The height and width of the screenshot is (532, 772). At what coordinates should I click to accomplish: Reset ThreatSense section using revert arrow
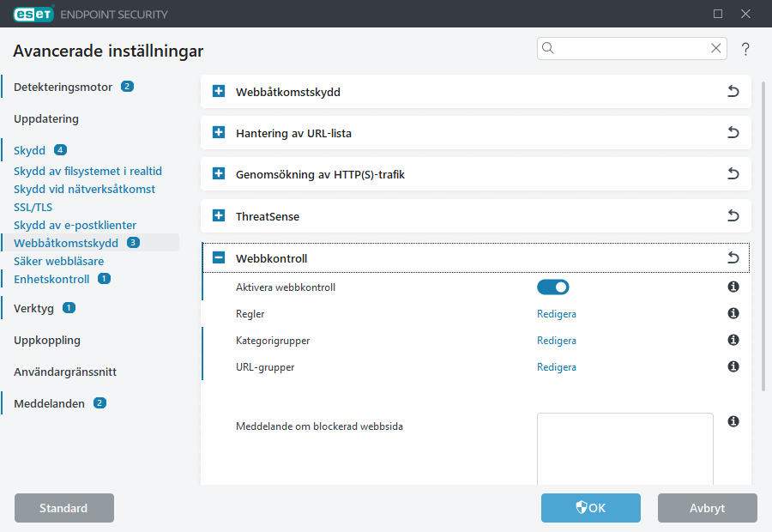point(733,216)
